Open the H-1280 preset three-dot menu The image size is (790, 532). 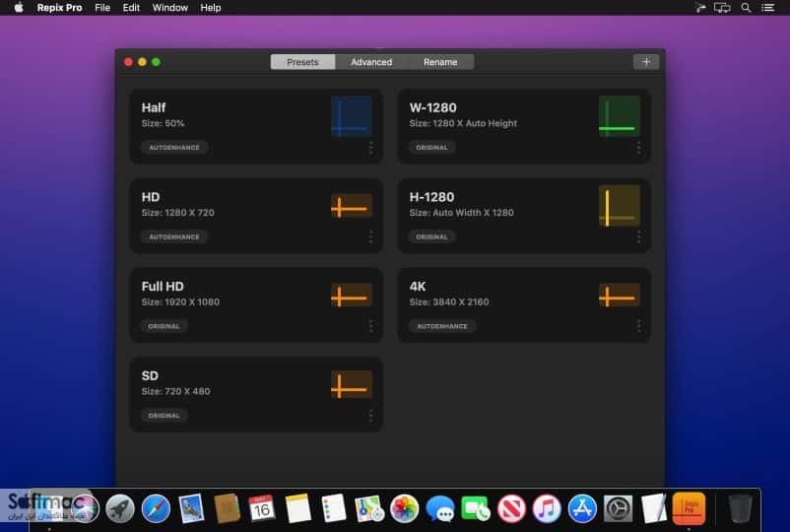(x=639, y=236)
